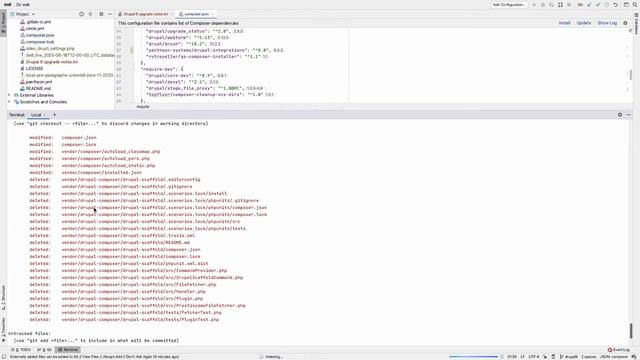Select LICENSE file in project tree
The image size is (640, 360).
pos(34,68)
